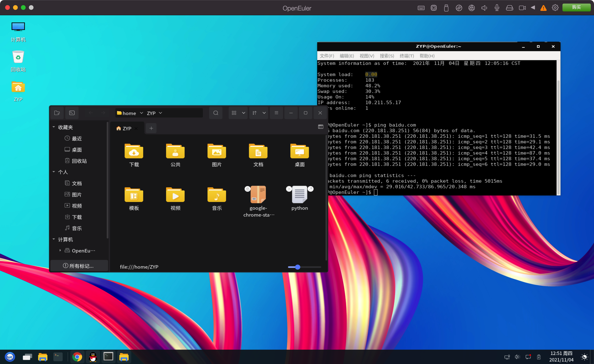Open the 终端(T) terminal menu
The width and height of the screenshot is (594, 364).
click(x=407, y=56)
